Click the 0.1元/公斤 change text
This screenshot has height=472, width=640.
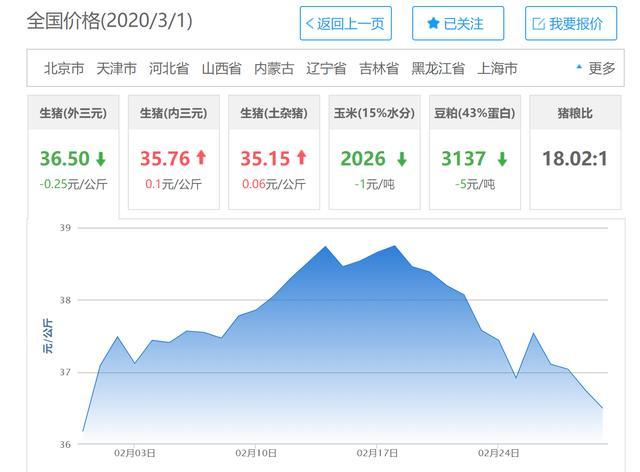[x=173, y=184]
